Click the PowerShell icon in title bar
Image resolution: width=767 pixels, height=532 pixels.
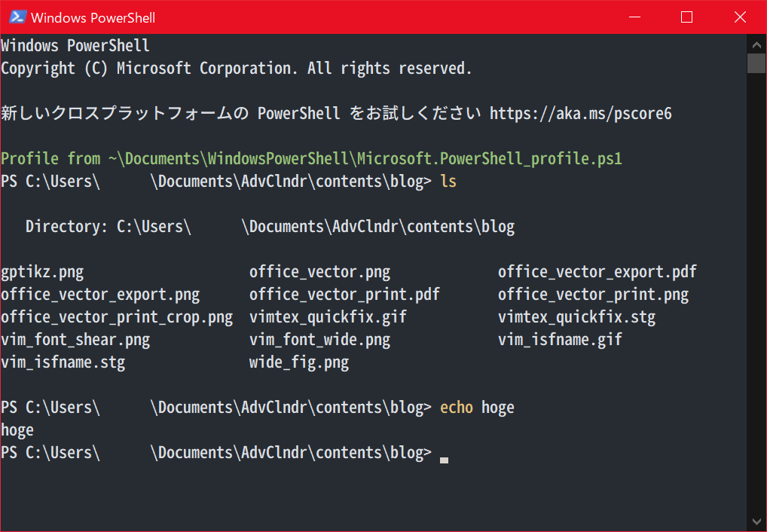[x=17, y=17]
